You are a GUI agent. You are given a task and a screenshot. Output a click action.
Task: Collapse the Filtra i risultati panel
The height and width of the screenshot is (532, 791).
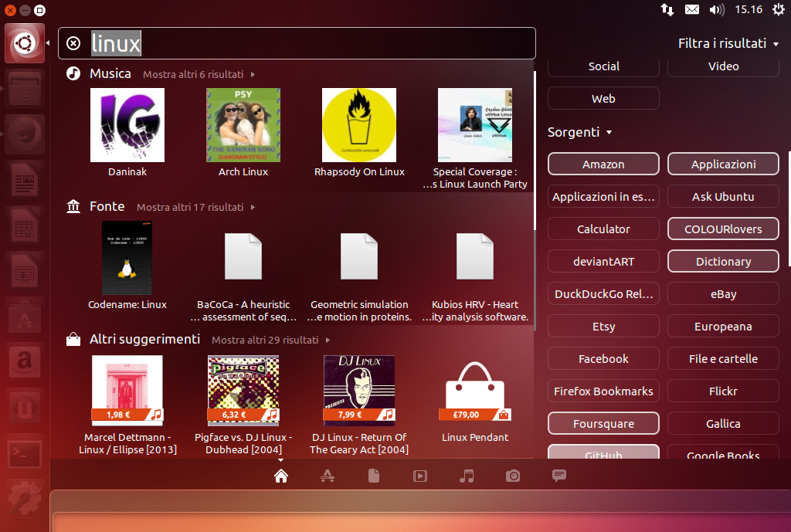(728, 43)
